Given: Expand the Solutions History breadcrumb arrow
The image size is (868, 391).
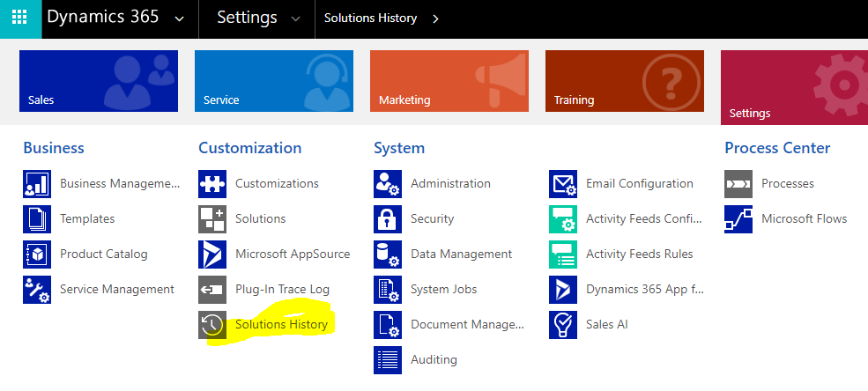Looking at the screenshot, I should point(435,18).
